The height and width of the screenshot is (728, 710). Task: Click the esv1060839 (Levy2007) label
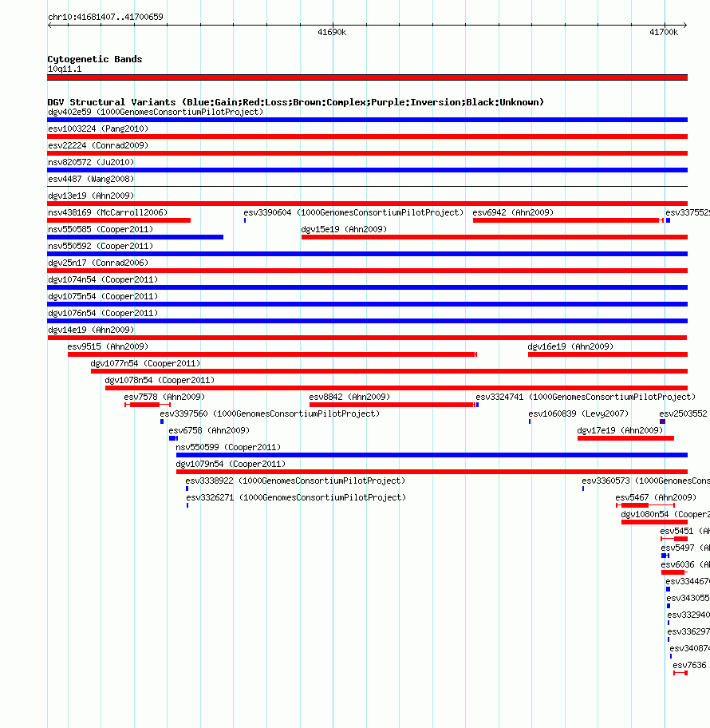tap(578, 413)
